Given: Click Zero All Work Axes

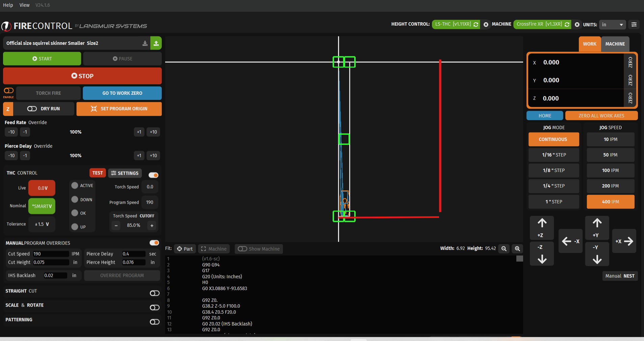Looking at the screenshot, I should click(x=601, y=116).
